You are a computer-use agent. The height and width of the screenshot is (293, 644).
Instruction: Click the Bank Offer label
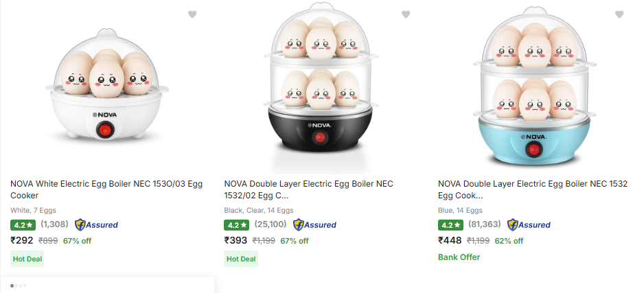[459, 257]
